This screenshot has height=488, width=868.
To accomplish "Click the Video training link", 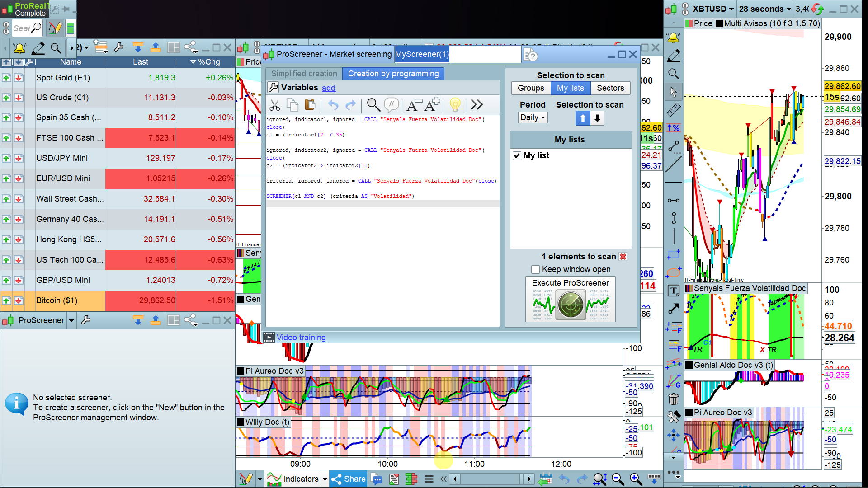I will (x=301, y=338).
